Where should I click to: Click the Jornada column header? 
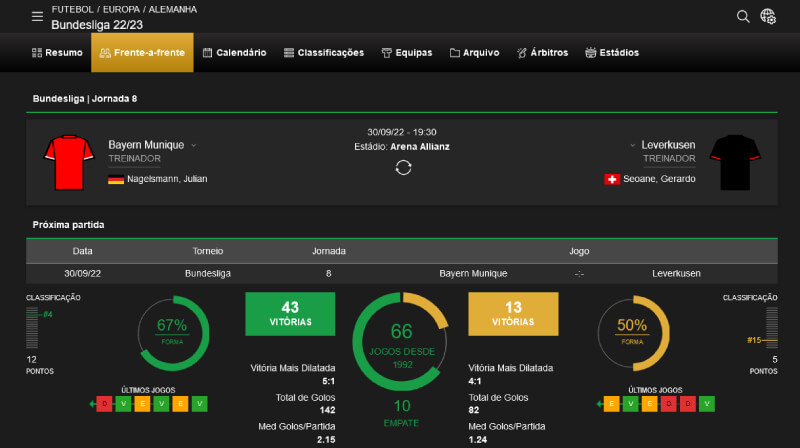tap(329, 251)
